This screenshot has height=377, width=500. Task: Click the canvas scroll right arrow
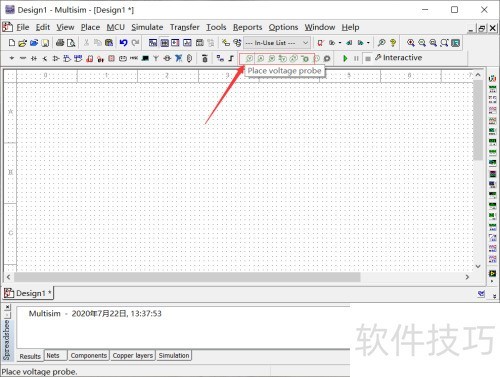tap(467, 277)
